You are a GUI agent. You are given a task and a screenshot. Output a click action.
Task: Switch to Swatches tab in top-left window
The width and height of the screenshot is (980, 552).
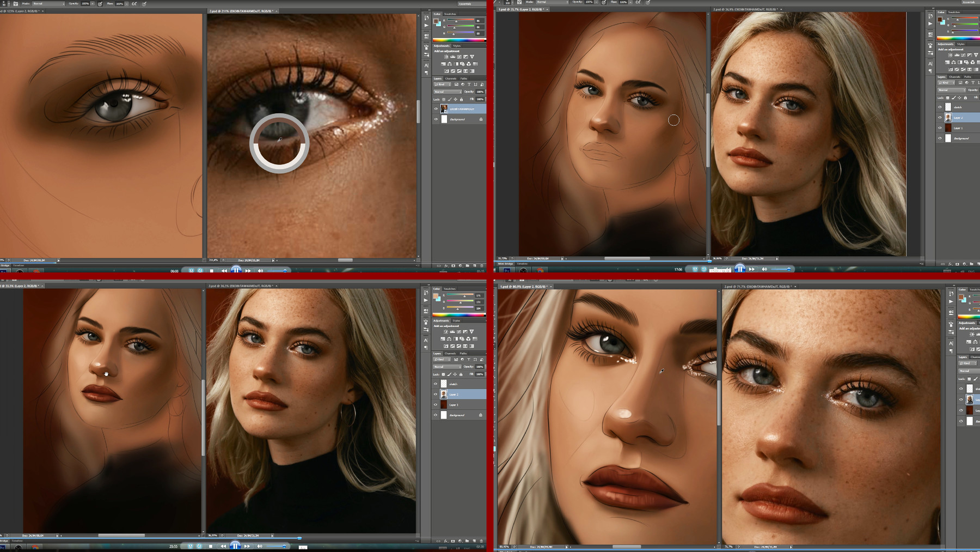pos(450,14)
